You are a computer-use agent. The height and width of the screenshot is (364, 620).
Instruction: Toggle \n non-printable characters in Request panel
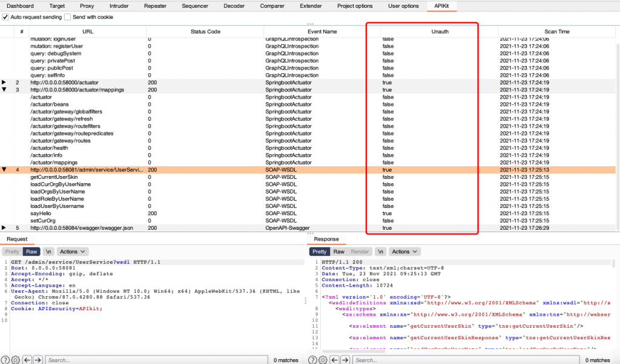[x=49, y=251]
